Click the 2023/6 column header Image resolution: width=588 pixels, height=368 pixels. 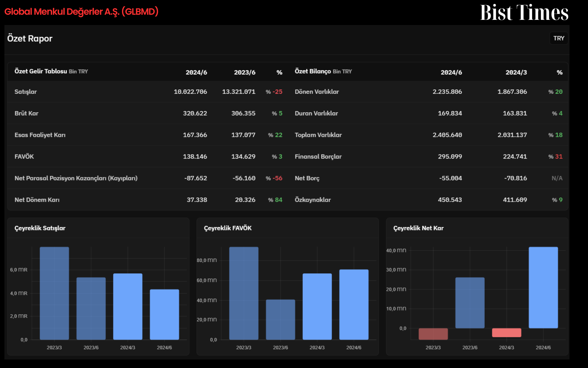245,72
